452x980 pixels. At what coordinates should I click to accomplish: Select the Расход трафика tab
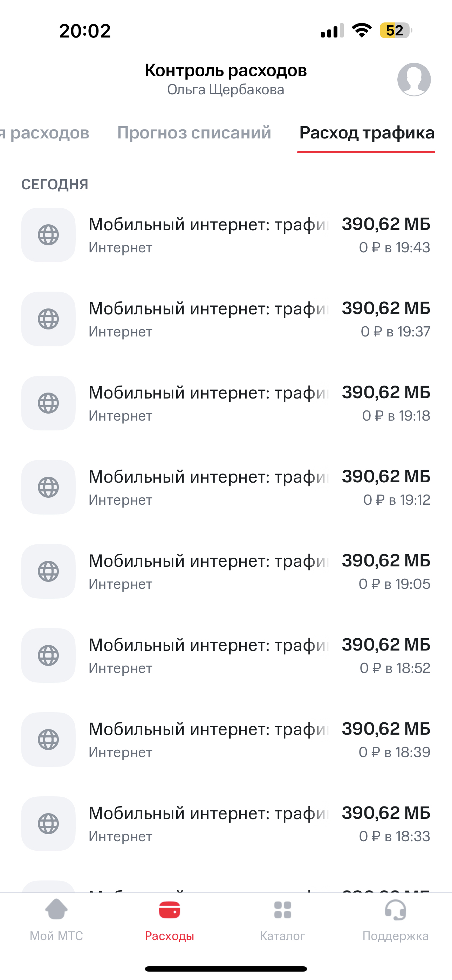[x=367, y=133]
